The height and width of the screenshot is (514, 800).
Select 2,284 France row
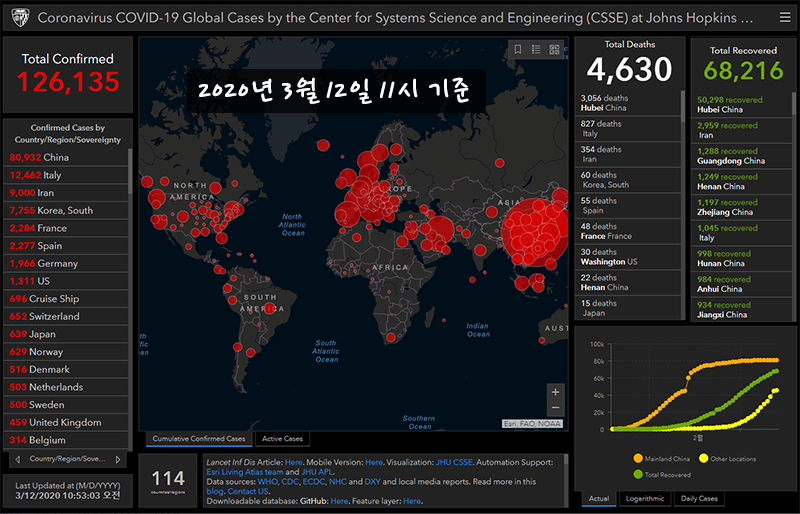tap(66, 228)
